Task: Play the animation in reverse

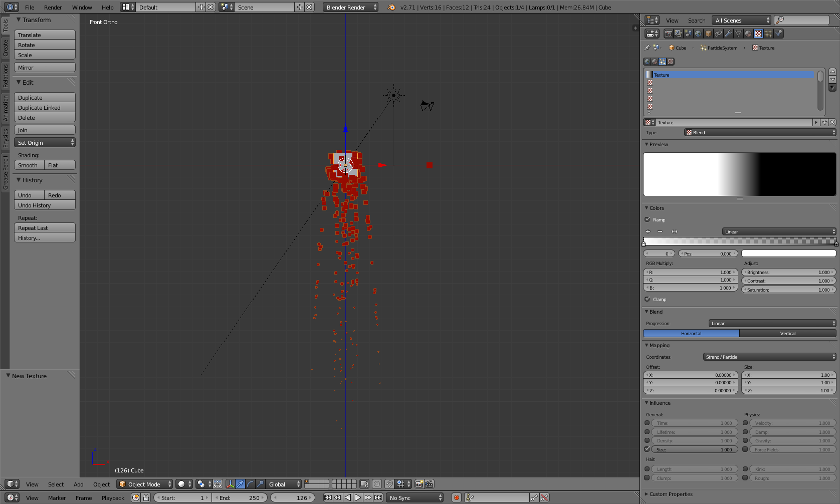Action: tap(348, 497)
